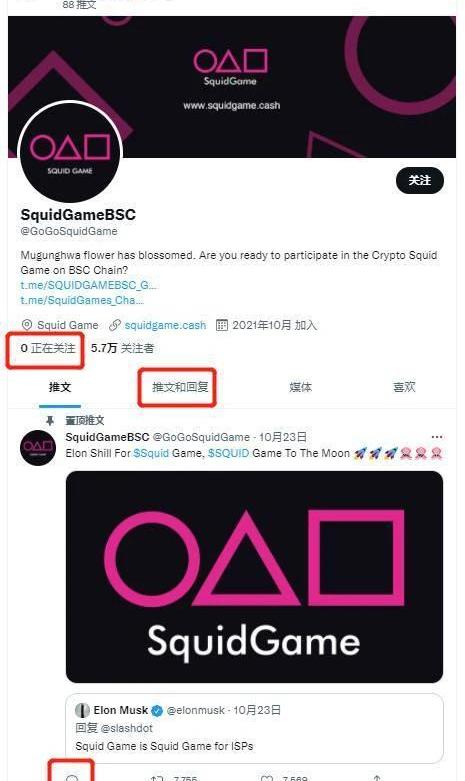
Task: Select the 推文 tab
Action: [60, 387]
